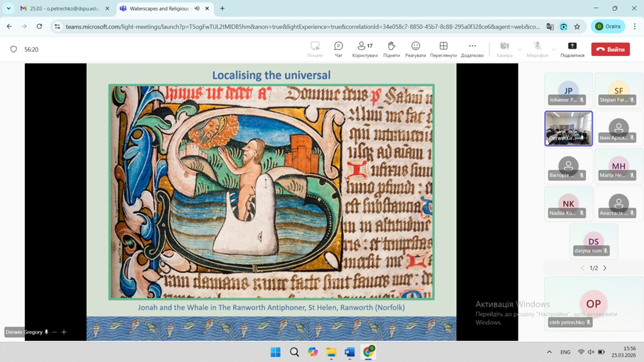Screen dimensions: 644x362
Task: Select Derwin Gregory's video thumbnail
Action: pos(568,128)
